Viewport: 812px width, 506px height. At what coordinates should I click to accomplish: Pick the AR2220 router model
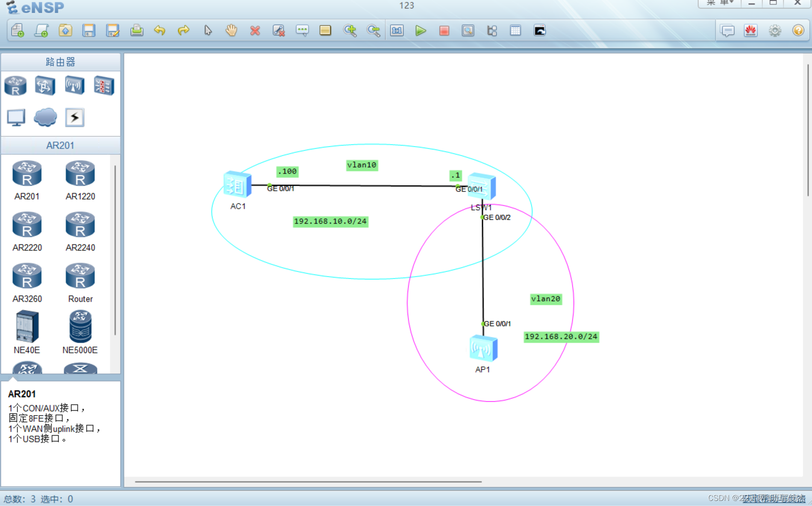click(27, 231)
